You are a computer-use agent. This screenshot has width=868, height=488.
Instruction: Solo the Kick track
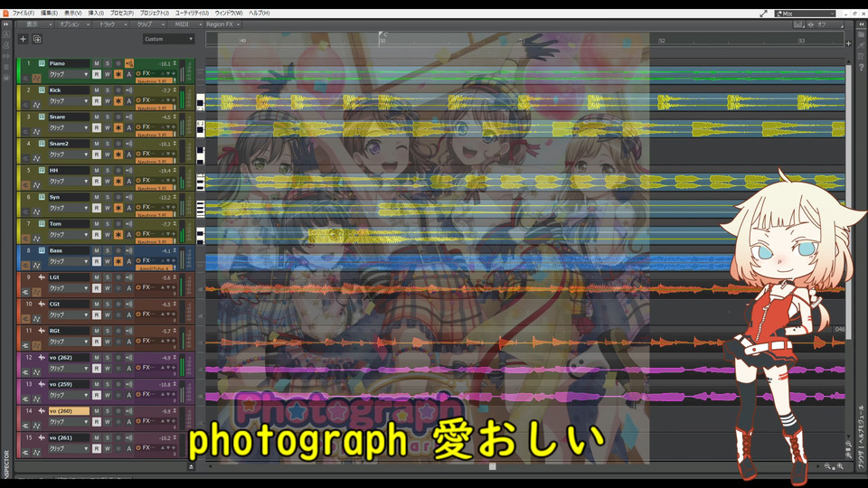coord(108,90)
